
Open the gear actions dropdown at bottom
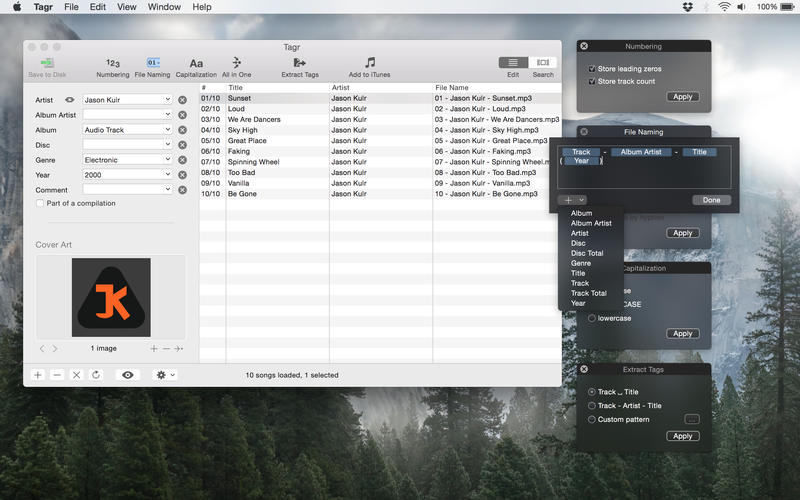pos(164,375)
